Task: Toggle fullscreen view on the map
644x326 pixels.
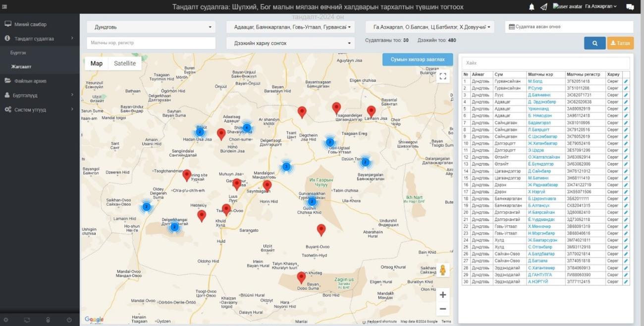Action: point(443,76)
